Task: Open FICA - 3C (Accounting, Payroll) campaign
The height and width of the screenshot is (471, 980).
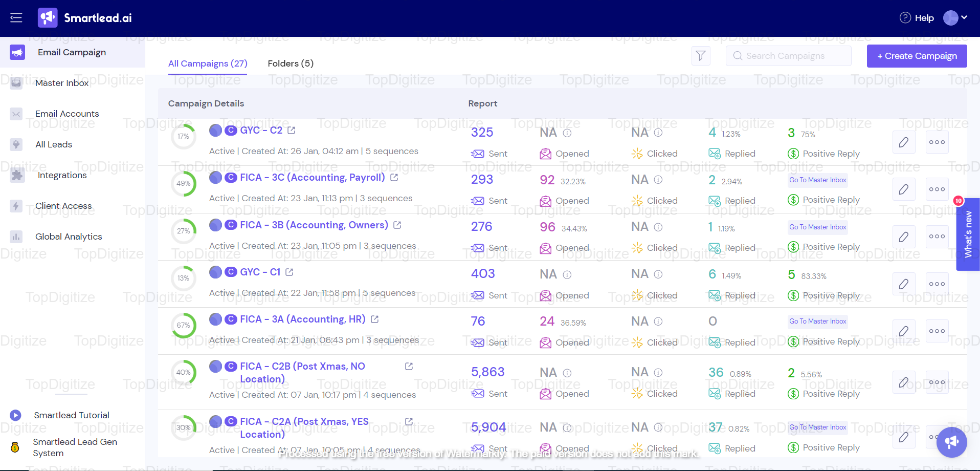Action: pyautogui.click(x=313, y=177)
